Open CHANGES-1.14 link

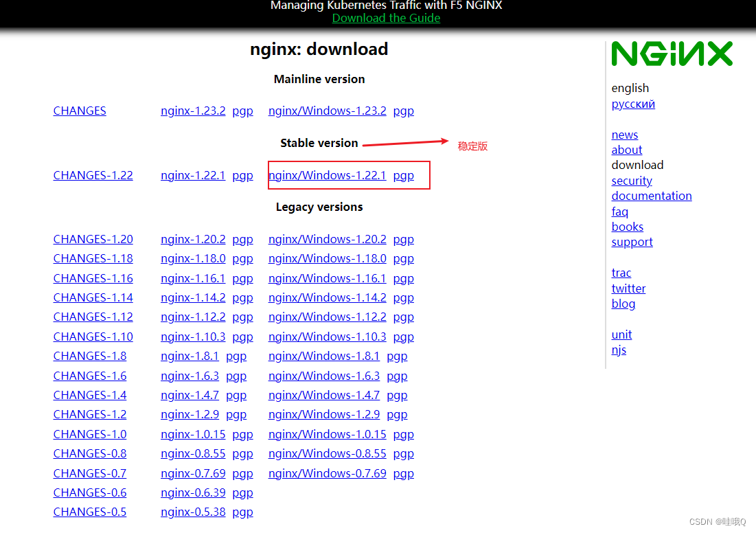[93, 297]
